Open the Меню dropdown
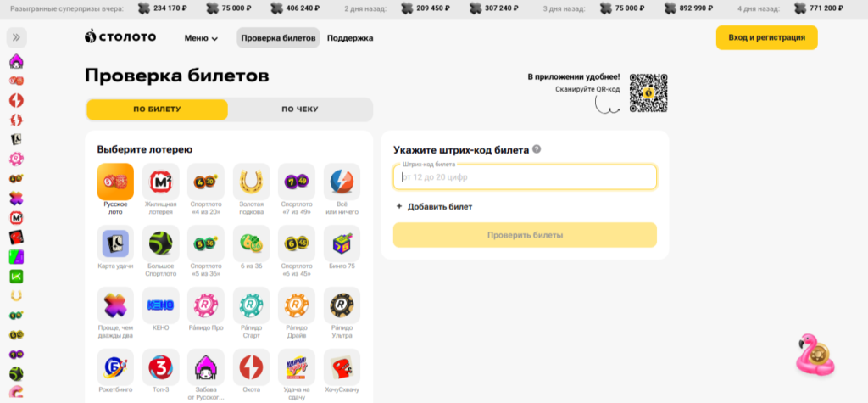The height and width of the screenshot is (403, 868). coord(201,38)
